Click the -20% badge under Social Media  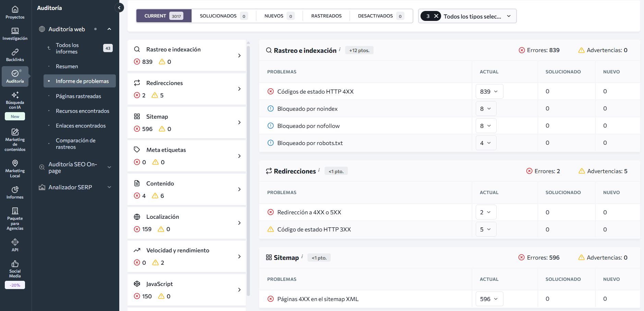click(15, 285)
